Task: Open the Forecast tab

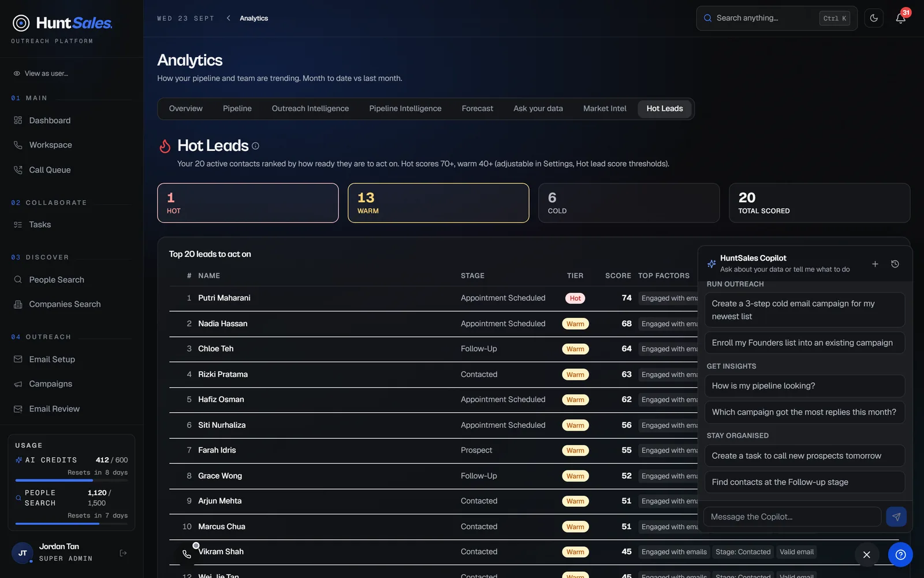Action: click(x=478, y=109)
